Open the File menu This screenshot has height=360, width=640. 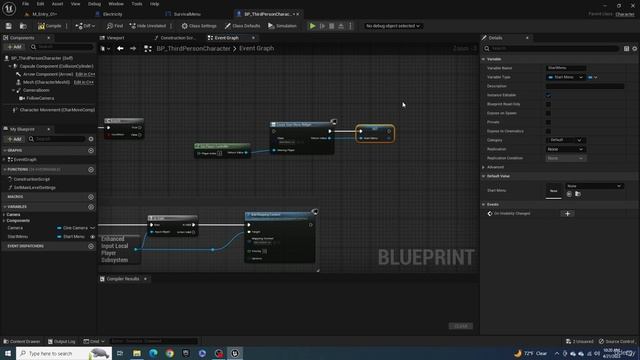click(x=25, y=4)
